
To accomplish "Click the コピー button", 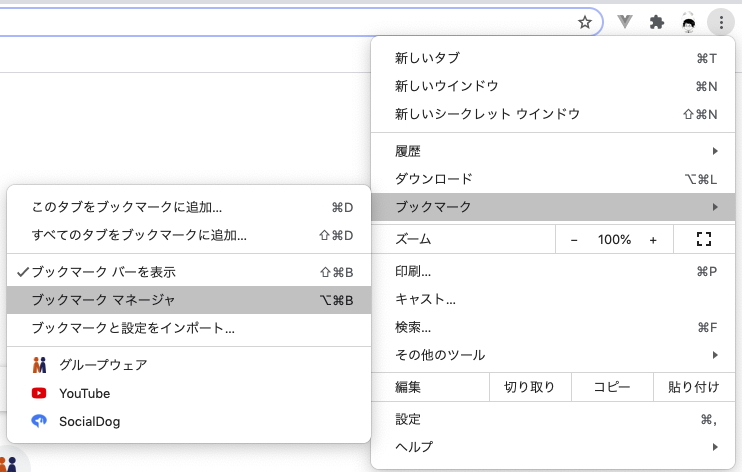I will click(x=612, y=387).
